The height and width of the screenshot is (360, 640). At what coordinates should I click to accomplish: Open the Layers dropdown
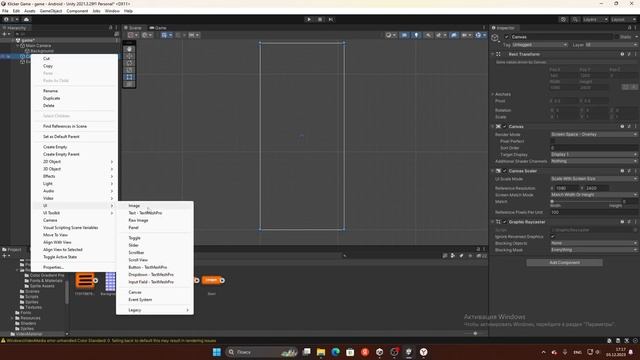pyautogui.click(x=595, y=20)
